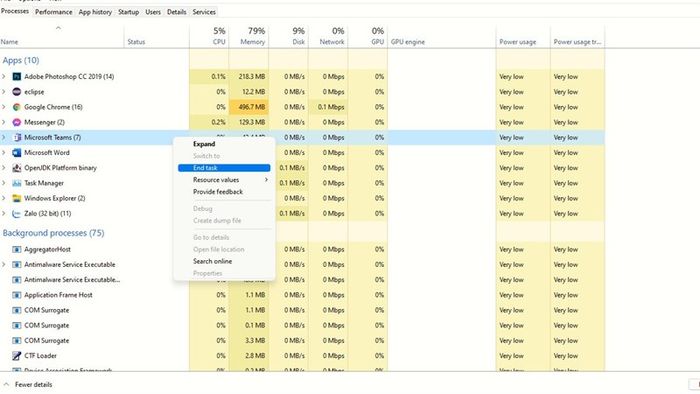Click the Microsoft Word icon
Screen dimensions: 700x394
click(x=17, y=153)
